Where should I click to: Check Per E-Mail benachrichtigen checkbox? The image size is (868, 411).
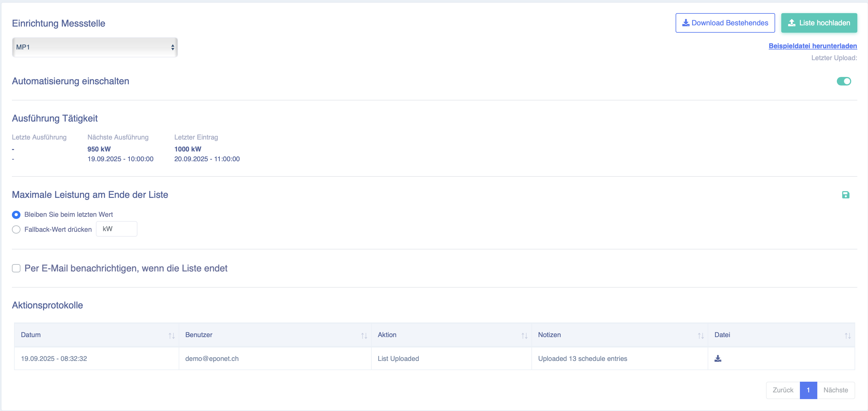pyautogui.click(x=16, y=268)
